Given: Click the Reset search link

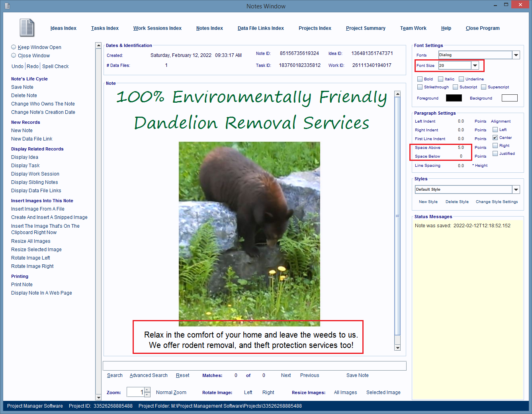Looking at the screenshot, I should tap(183, 375).
